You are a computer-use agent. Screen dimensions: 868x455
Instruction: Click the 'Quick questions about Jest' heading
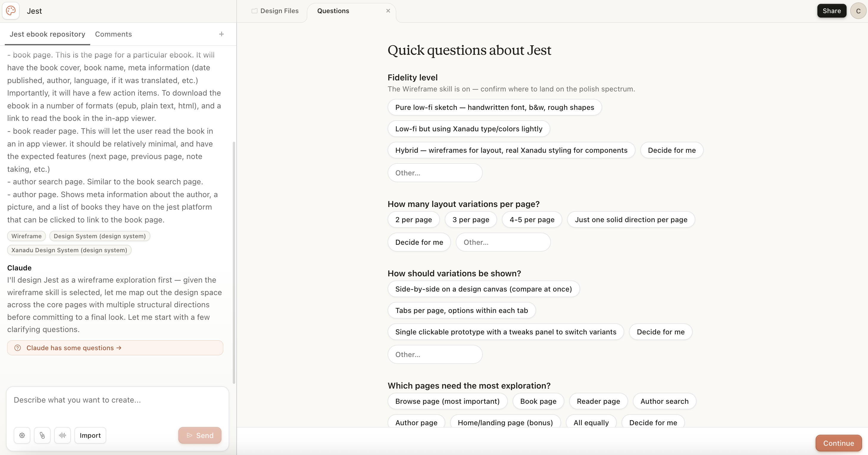point(469,50)
